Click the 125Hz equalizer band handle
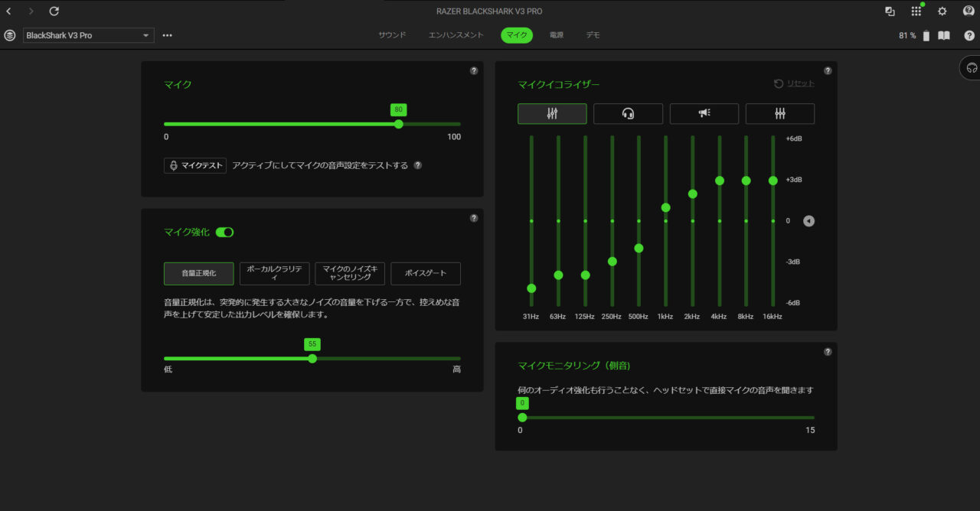This screenshot has width=980, height=511. point(585,275)
